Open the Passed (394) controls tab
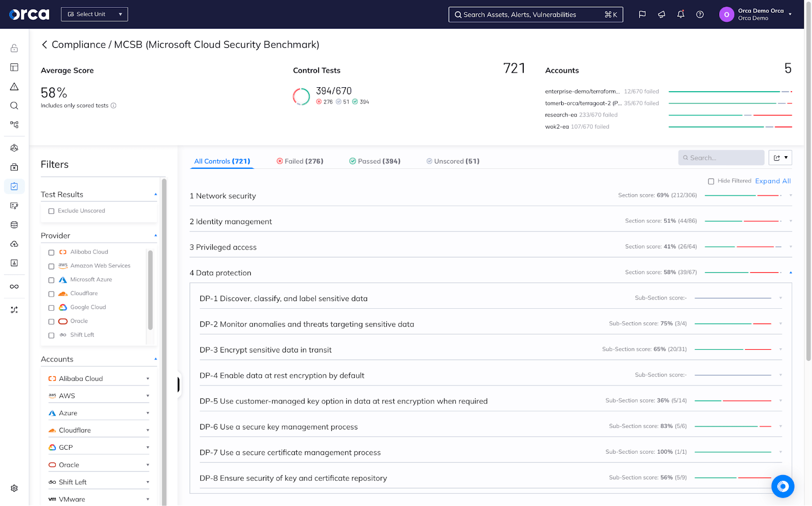The width and height of the screenshot is (812, 506). click(x=375, y=161)
